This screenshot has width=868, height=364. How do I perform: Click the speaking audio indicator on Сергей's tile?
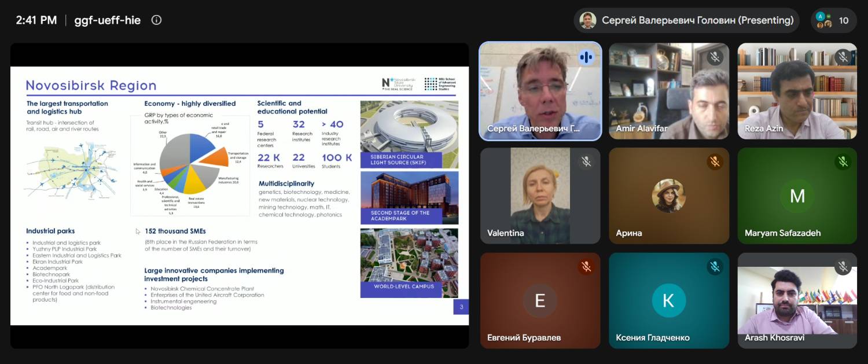point(586,57)
